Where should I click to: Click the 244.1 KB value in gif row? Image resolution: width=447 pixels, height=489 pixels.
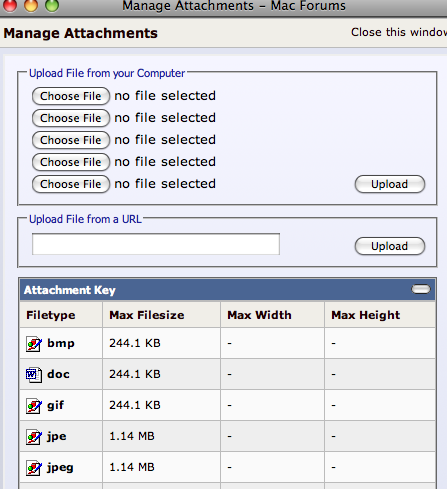pyautogui.click(x=135, y=405)
